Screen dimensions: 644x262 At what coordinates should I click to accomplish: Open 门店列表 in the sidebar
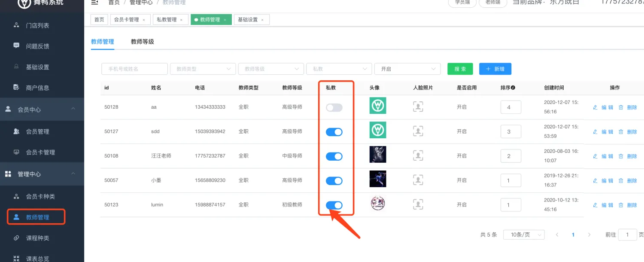click(x=37, y=25)
